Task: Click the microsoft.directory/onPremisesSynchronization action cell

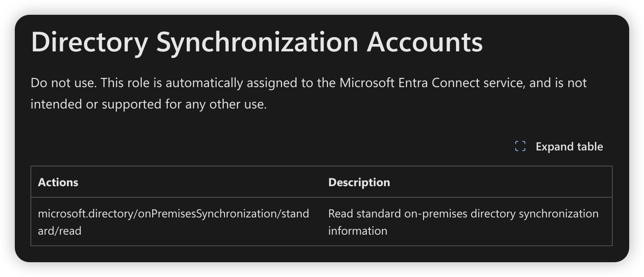Action: (x=176, y=222)
